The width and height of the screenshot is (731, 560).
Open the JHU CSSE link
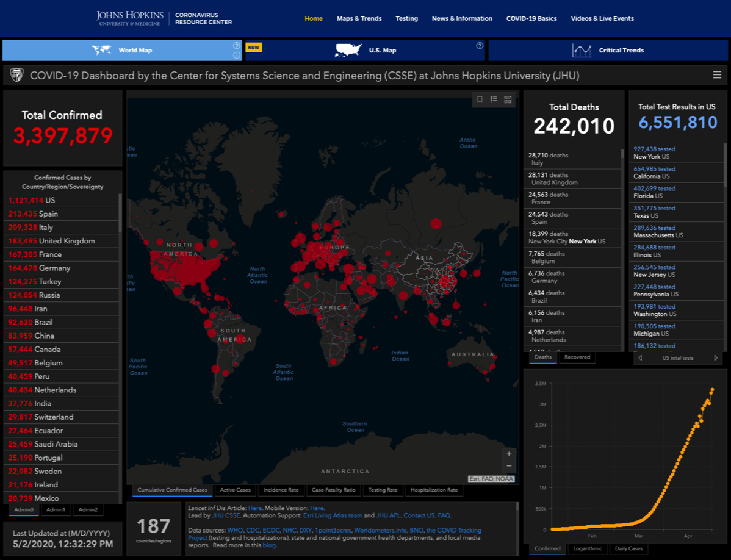(x=226, y=515)
